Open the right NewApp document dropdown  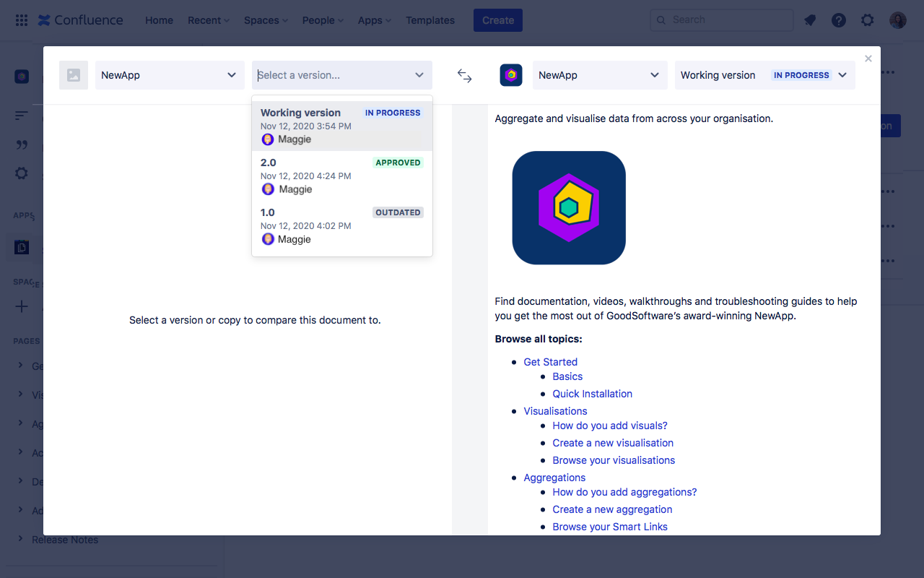click(598, 75)
